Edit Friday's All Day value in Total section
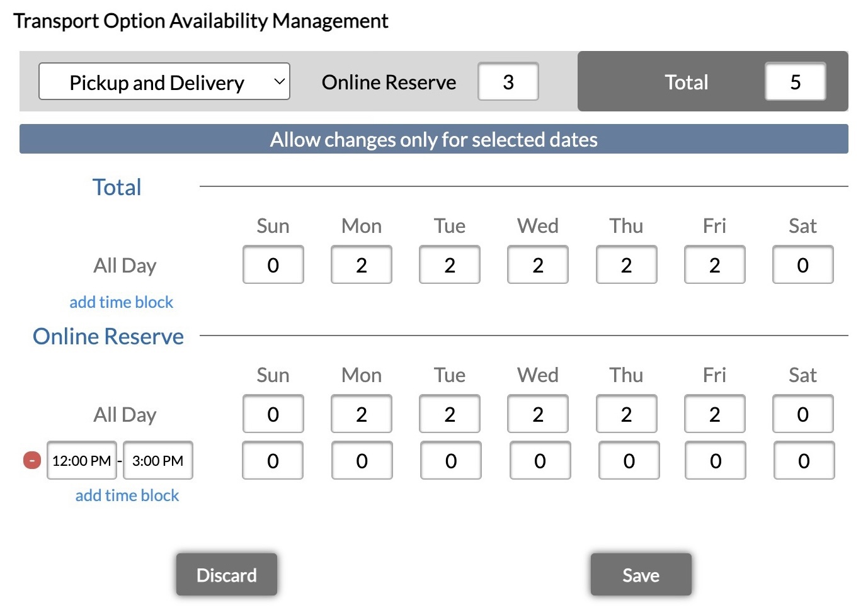This screenshot has height=615, width=868. coord(714,265)
